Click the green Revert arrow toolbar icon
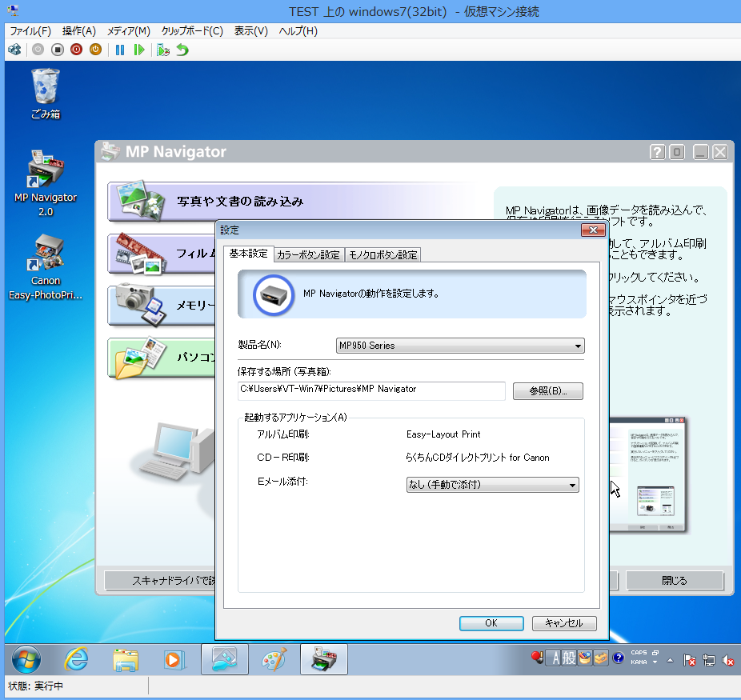The image size is (741, 700). [x=182, y=50]
